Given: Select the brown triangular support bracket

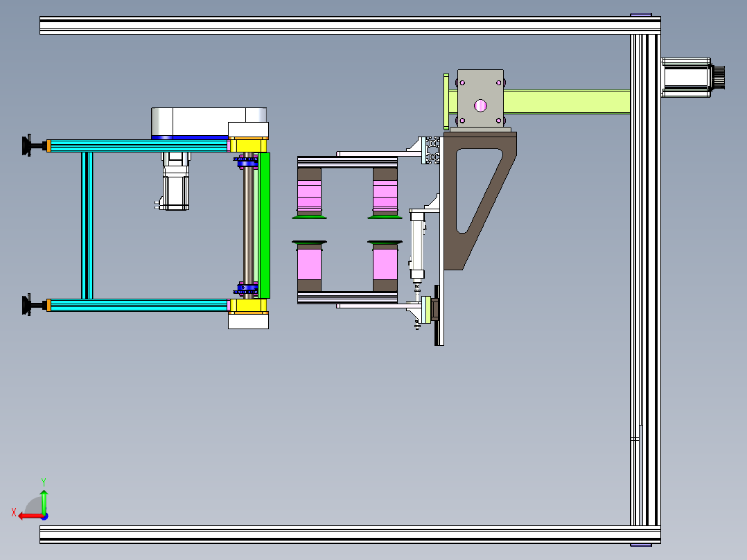Looking at the screenshot, I should click(479, 200).
